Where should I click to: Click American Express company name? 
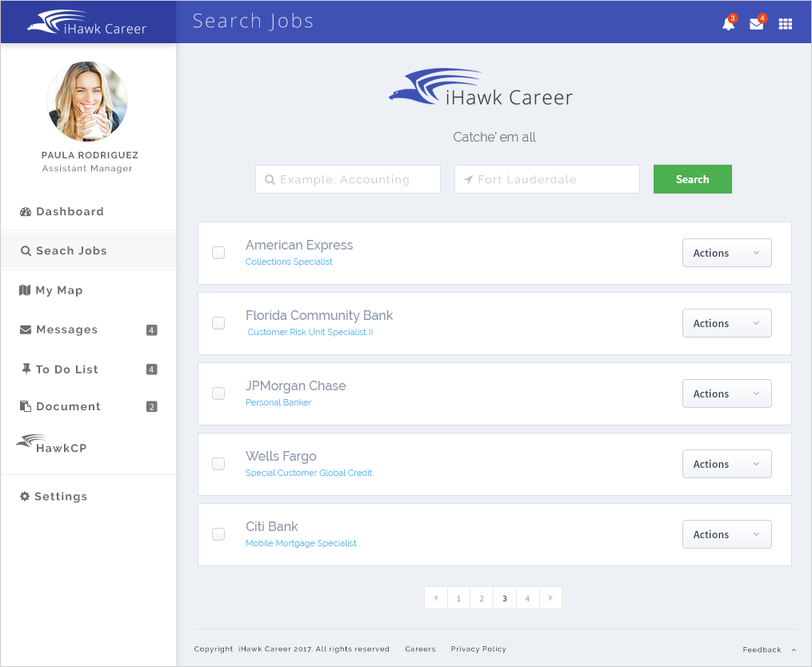pos(299,245)
